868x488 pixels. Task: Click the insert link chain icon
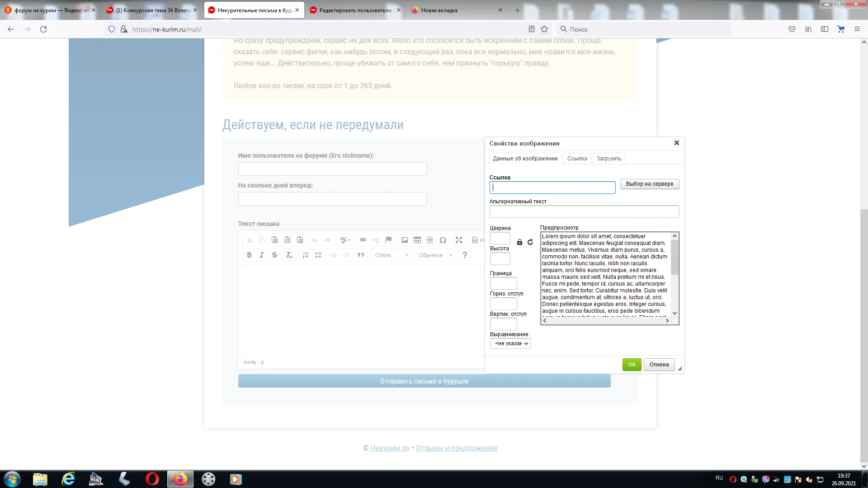(363, 240)
